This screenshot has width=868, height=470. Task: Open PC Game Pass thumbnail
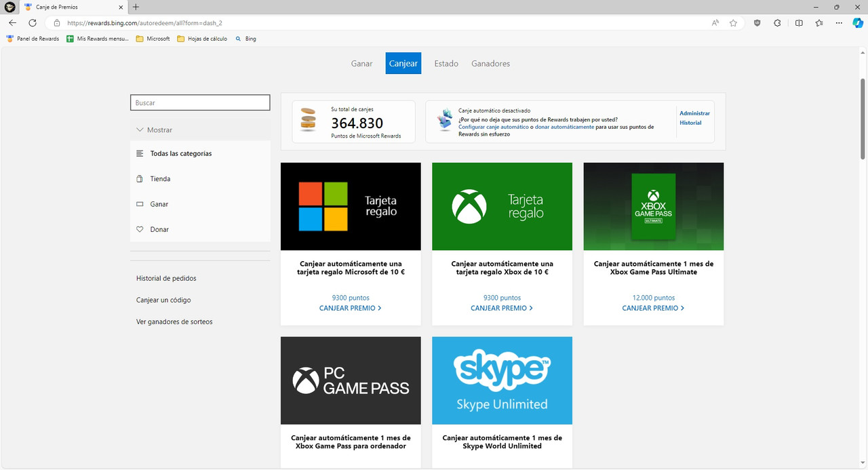[351, 380]
